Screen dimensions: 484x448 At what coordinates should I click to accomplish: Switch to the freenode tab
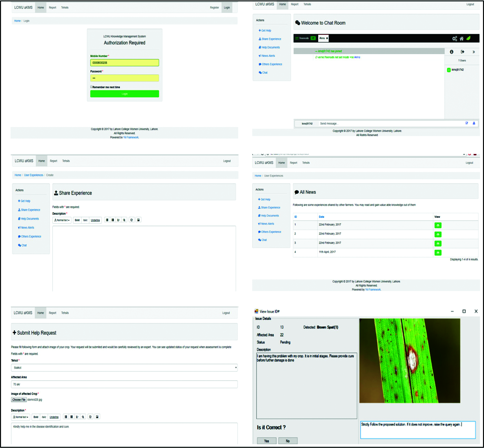click(x=304, y=38)
